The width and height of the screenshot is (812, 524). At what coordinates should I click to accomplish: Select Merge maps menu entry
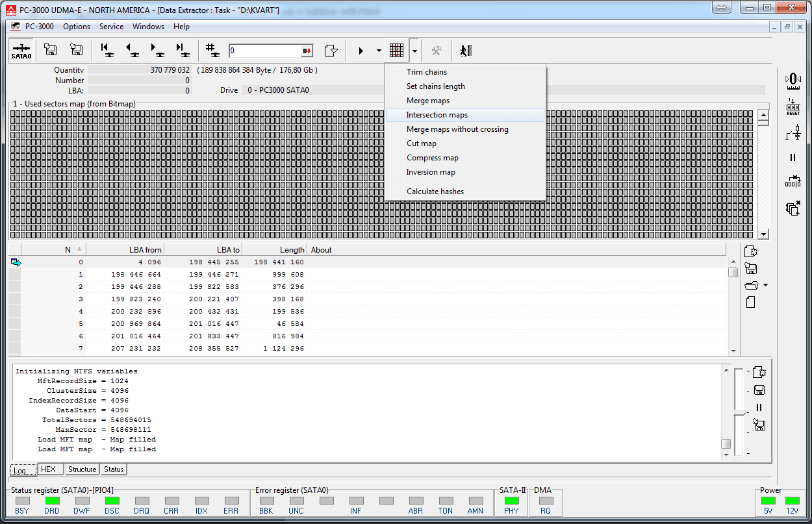(465, 101)
